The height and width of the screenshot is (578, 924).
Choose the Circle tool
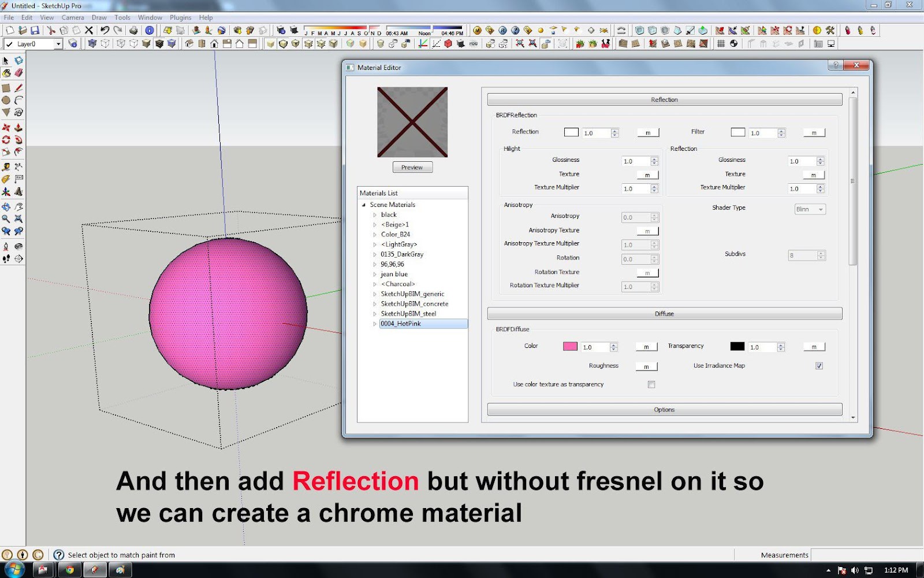point(6,100)
